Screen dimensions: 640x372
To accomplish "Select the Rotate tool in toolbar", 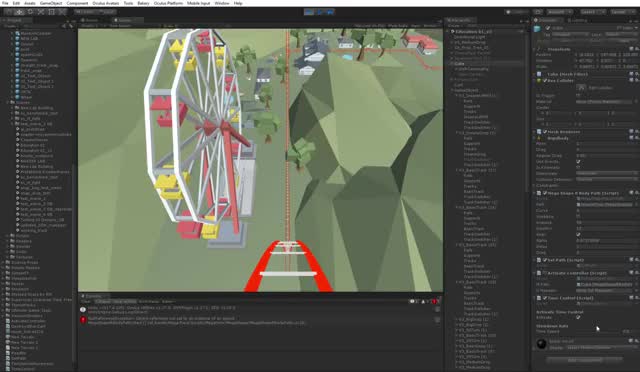I will (x=30, y=12).
